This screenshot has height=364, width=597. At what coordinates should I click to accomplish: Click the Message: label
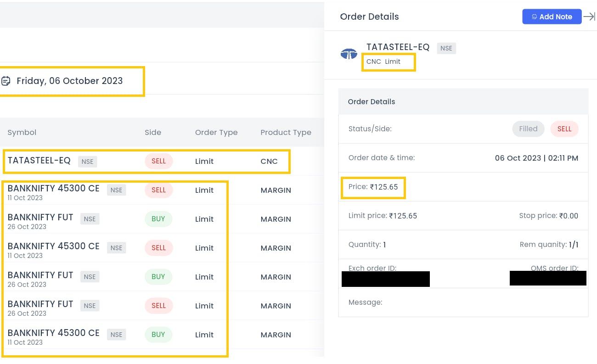(365, 302)
